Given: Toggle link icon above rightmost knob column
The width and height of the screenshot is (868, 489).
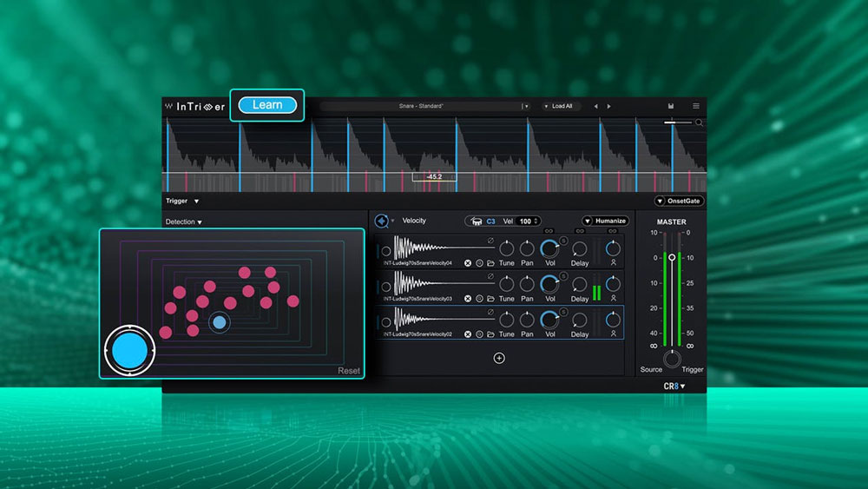Looking at the screenshot, I should (x=612, y=231).
